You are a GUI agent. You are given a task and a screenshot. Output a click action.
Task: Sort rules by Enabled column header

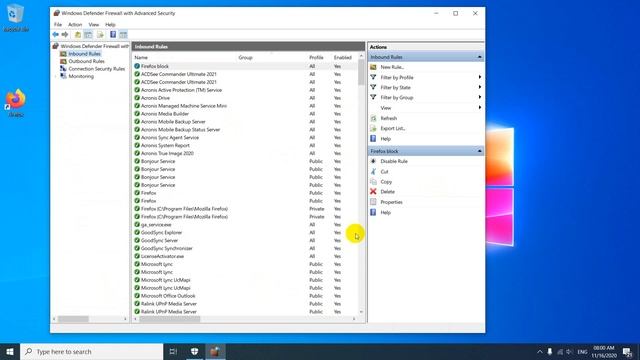[x=344, y=58]
